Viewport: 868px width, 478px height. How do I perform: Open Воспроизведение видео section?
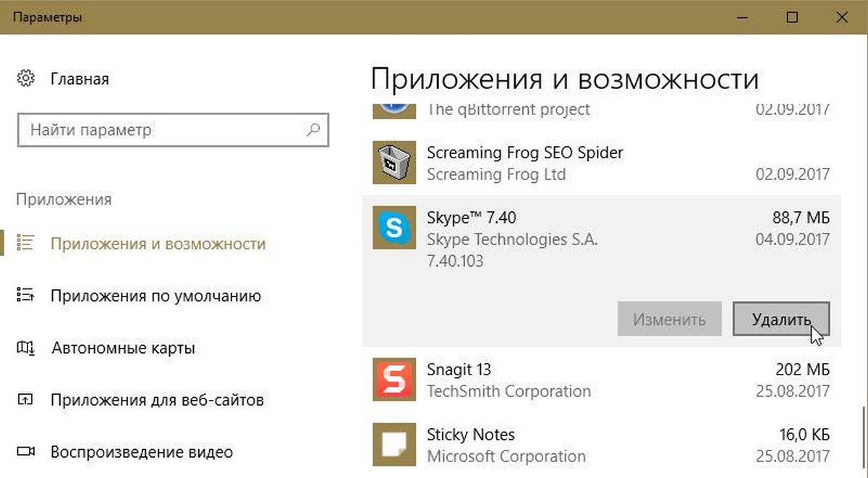coord(142,452)
